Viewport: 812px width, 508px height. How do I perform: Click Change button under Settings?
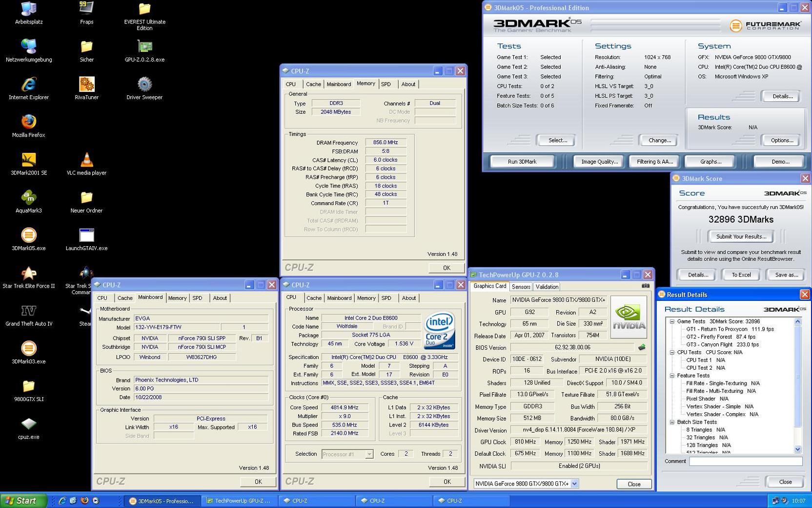[x=659, y=140]
